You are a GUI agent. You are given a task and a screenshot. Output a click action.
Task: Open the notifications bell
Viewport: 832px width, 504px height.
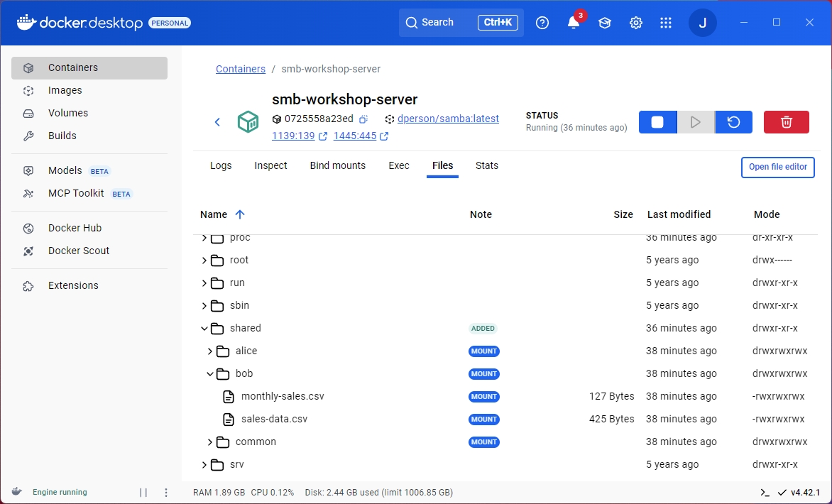coord(574,23)
